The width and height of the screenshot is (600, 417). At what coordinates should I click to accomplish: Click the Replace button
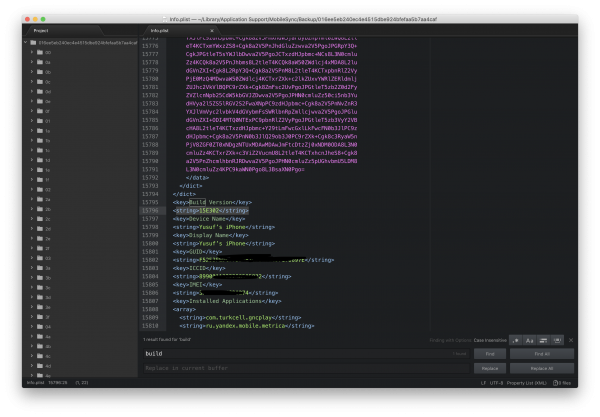(x=490, y=368)
